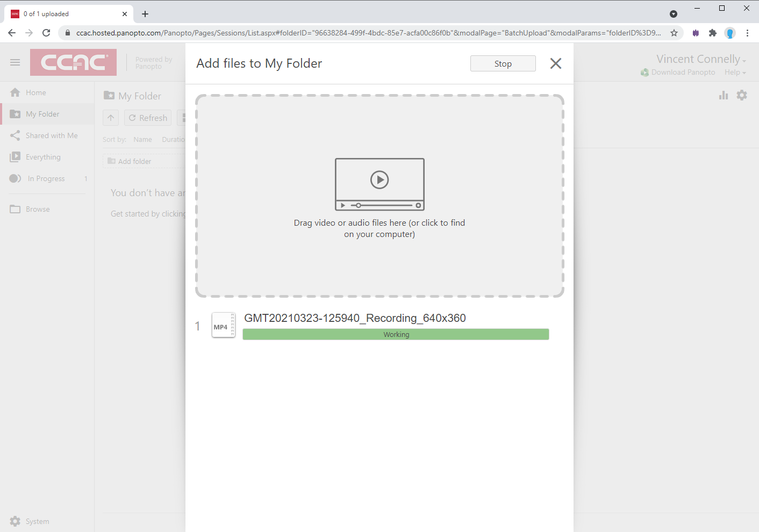Go up one folder level
This screenshot has height=532, width=759.
111,118
